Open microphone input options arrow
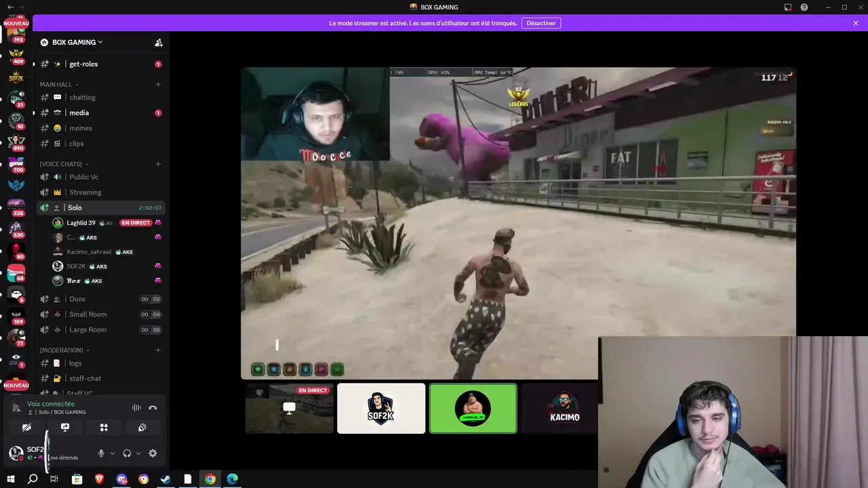868x488 pixels. pos(112,453)
